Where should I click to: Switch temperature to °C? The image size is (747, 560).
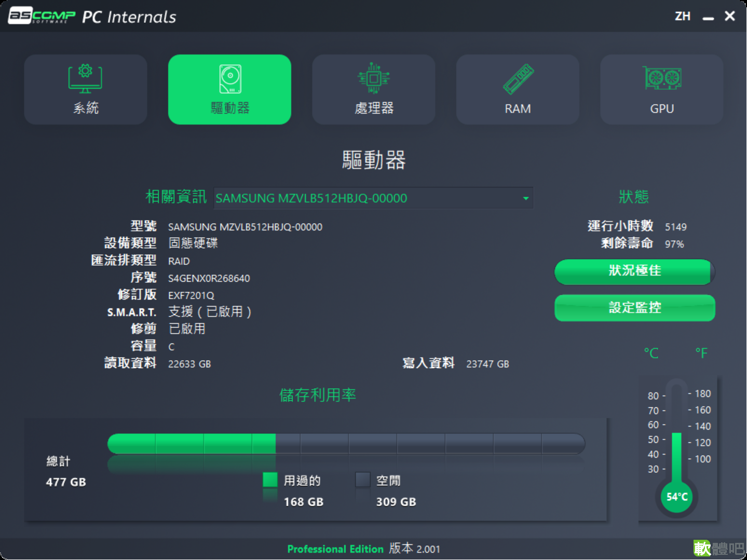tap(651, 353)
